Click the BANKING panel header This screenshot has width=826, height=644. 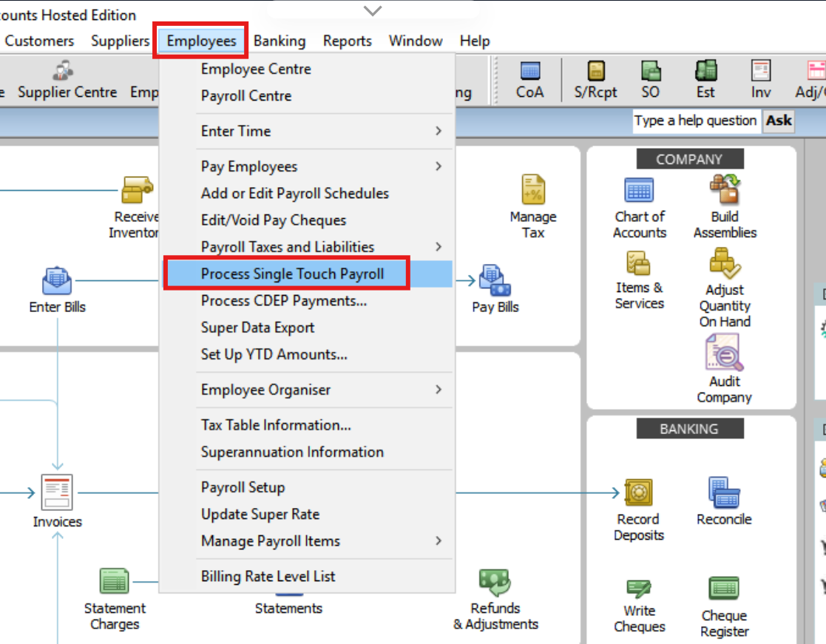(x=690, y=429)
